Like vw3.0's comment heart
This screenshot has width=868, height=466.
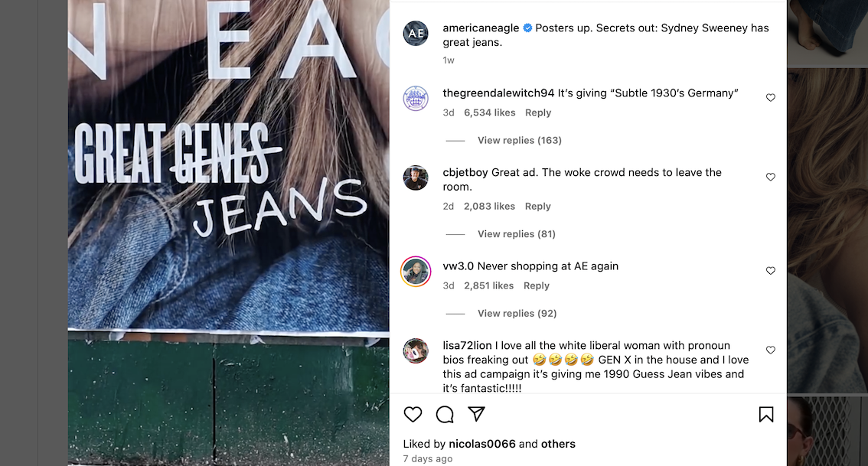click(x=771, y=271)
